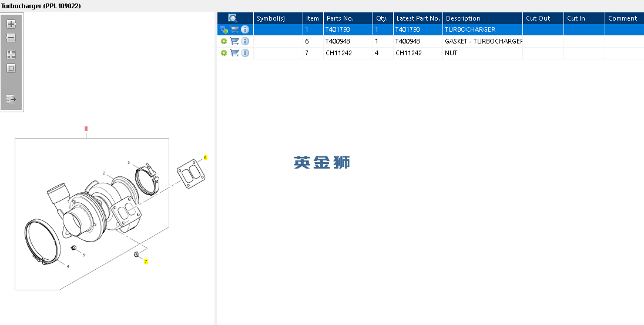The image size is (644, 325).
Task: Click the list export arrow icon
Action: 11,99
